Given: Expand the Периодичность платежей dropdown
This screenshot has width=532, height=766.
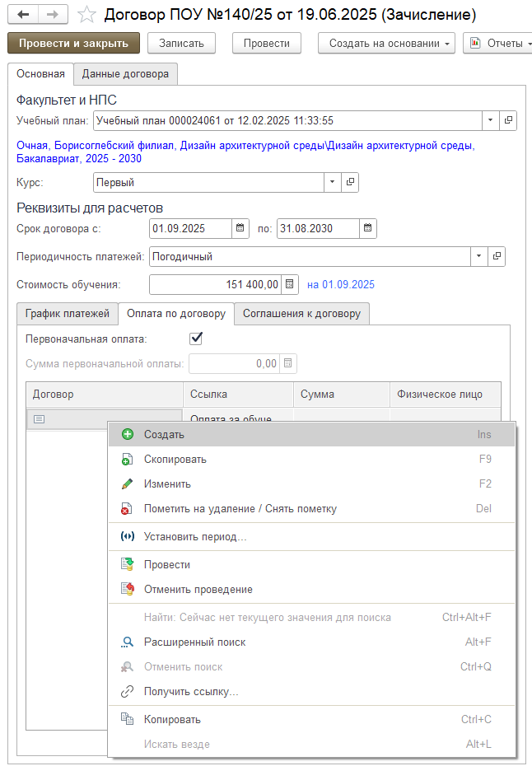Looking at the screenshot, I should (480, 256).
